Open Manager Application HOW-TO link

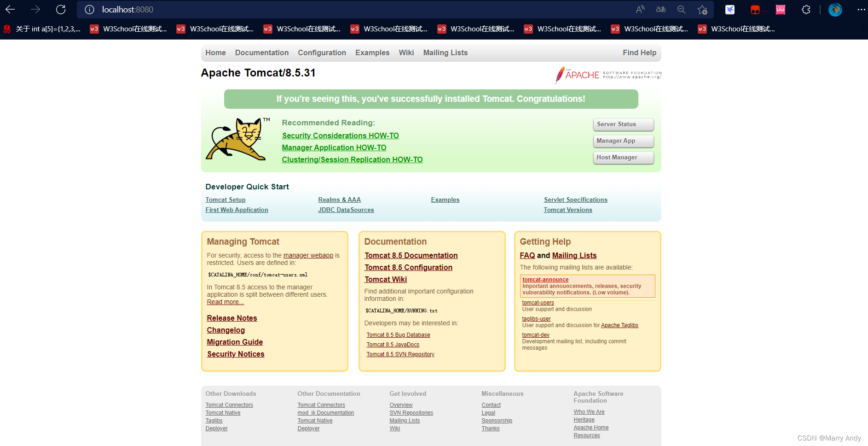point(334,148)
